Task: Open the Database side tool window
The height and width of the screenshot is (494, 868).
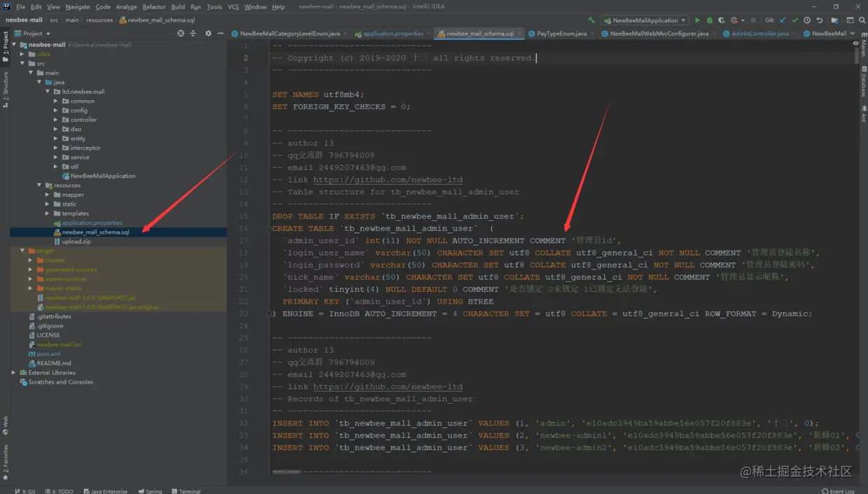Action: tap(863, 82)
